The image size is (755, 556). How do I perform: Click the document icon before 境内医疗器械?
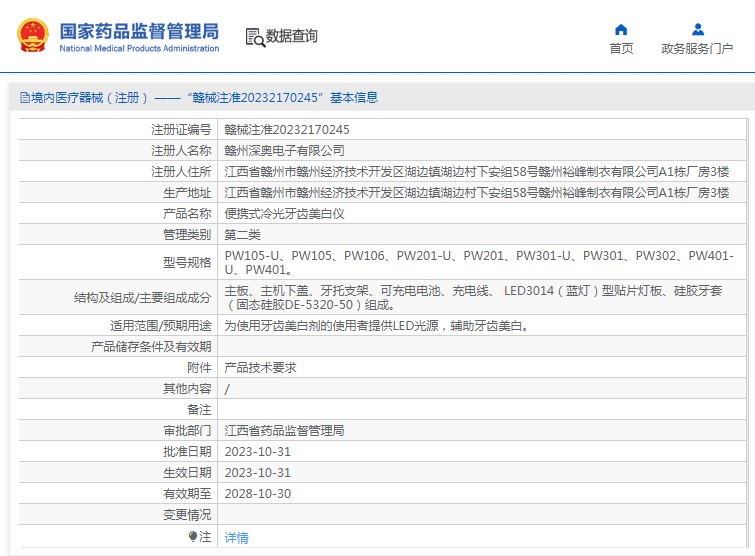25,98
